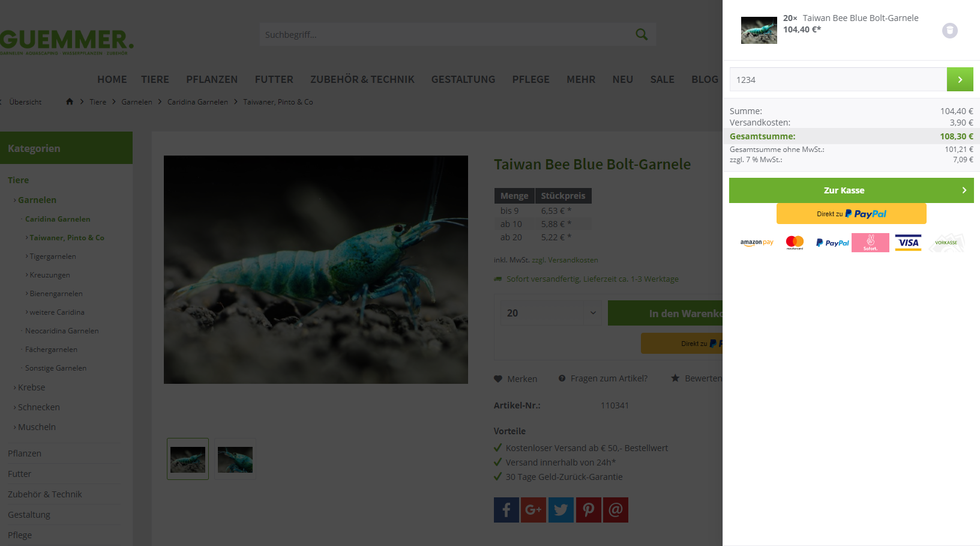Open the weitere Caridina subcategory
The width and height of the screenshot is (980, 546).
pos(57,312)
